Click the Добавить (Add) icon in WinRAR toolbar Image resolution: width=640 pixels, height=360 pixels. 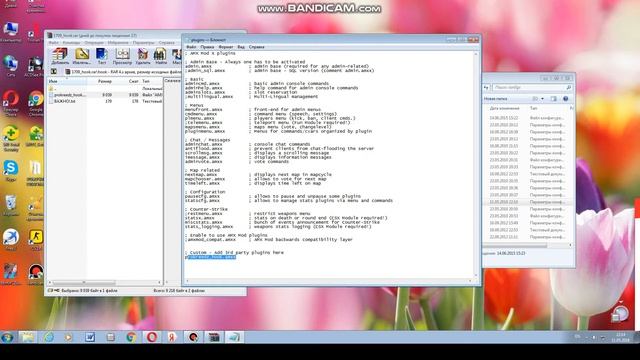60,56
